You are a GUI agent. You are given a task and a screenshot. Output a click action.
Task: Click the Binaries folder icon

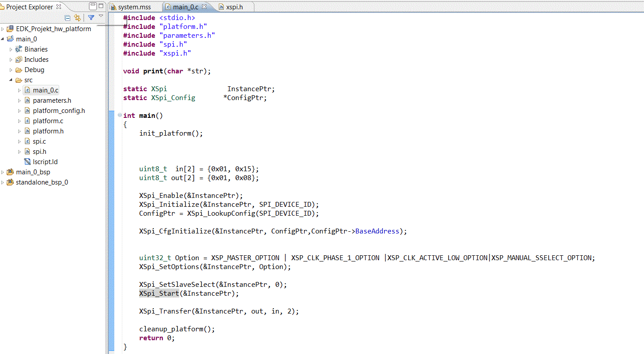[19, 49]
